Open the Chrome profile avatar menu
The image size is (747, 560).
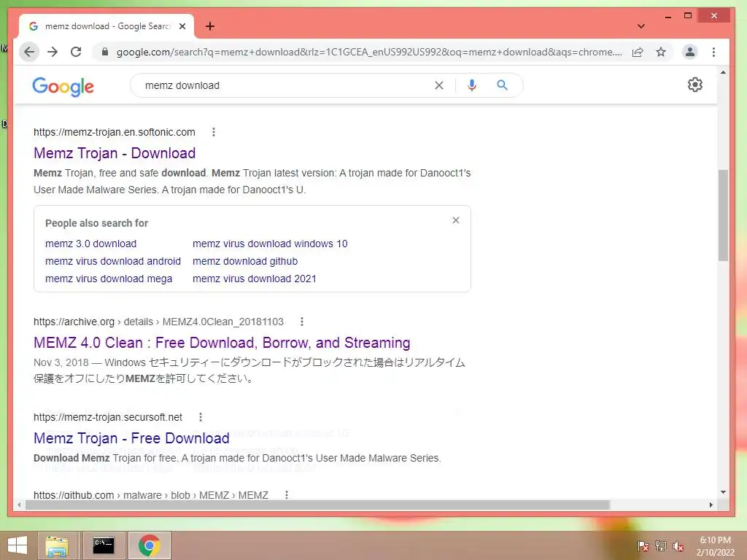(690, 52)
